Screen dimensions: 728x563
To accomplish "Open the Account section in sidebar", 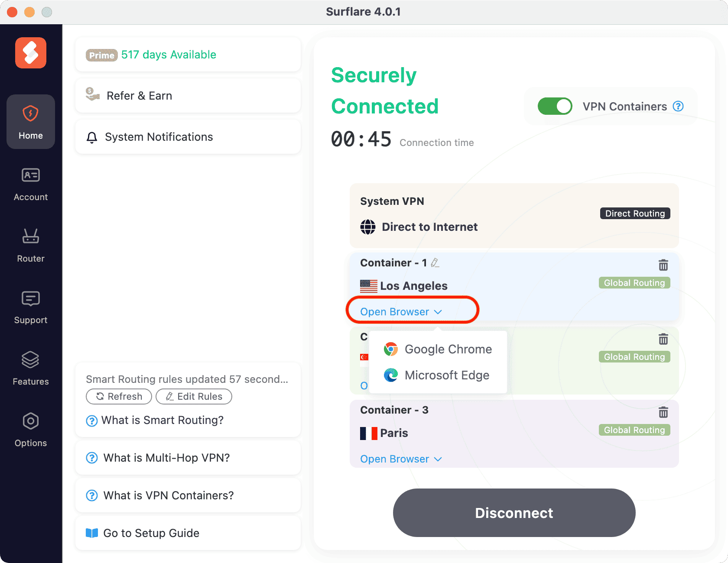I will [x=31, y=184].
